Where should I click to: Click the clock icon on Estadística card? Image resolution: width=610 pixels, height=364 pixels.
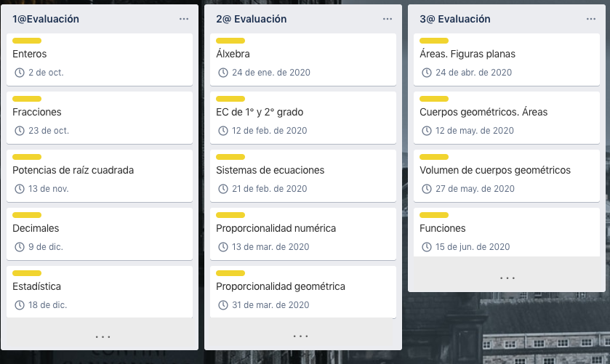click(x=20, y=305)
